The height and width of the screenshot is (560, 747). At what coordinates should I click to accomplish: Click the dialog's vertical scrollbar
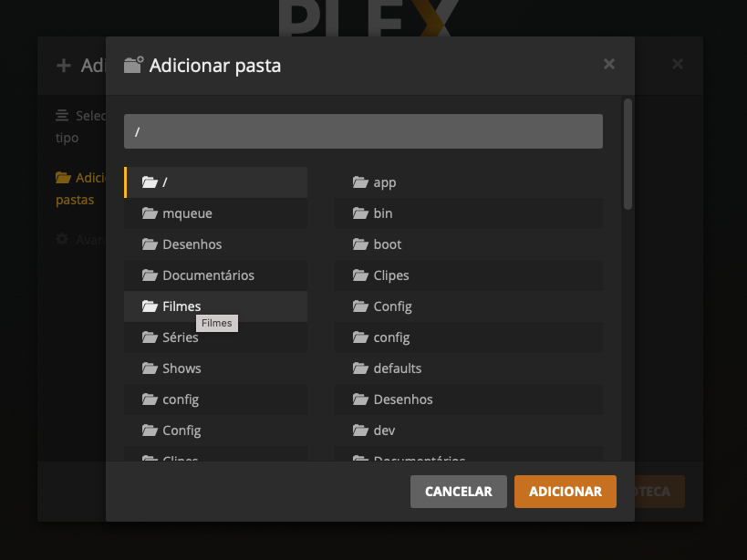point(628,155)
